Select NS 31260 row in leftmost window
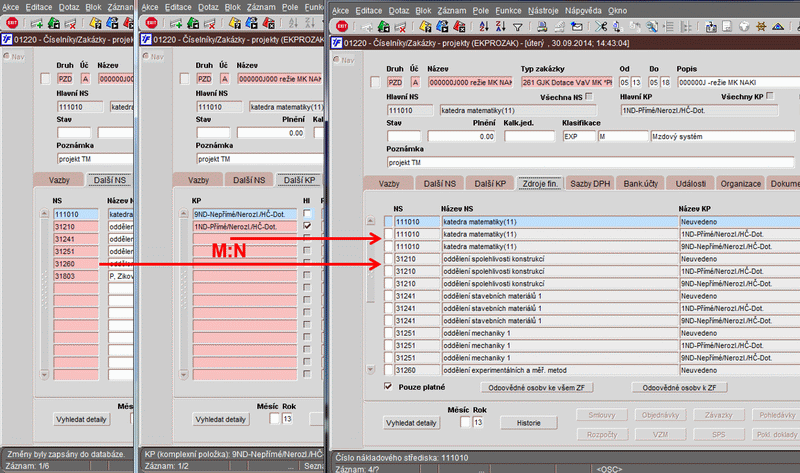The image size is (800, 473). click(76, 264)
